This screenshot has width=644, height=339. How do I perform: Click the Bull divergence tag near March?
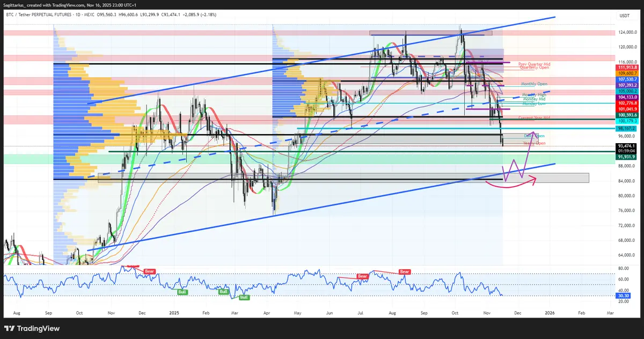coord(244,297)
